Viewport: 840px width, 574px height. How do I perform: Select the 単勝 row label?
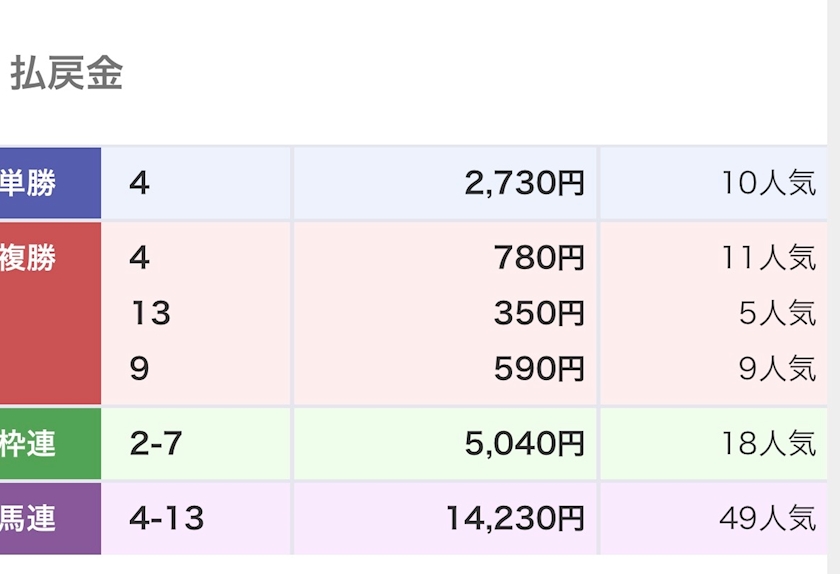[28, 184]
